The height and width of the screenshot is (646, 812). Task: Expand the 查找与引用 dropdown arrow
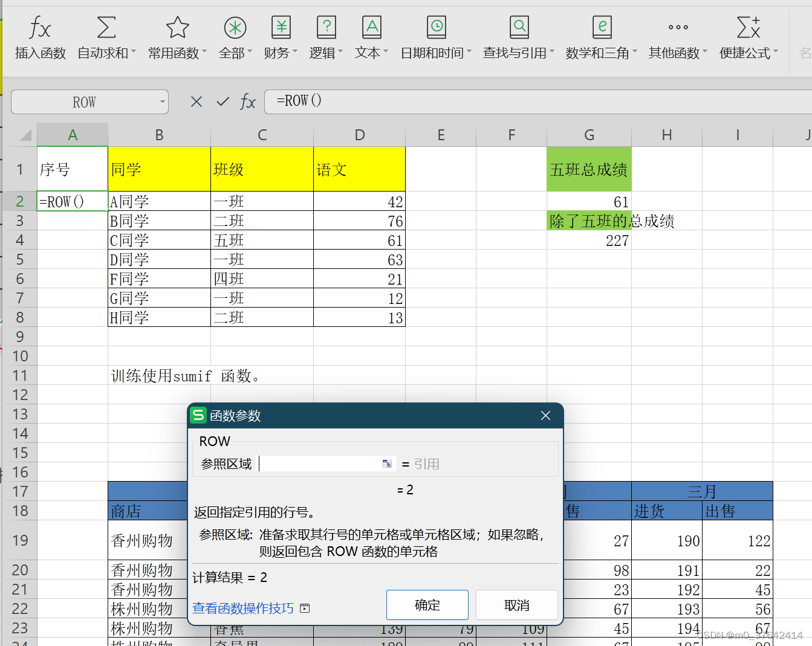[x=552, y=52]
